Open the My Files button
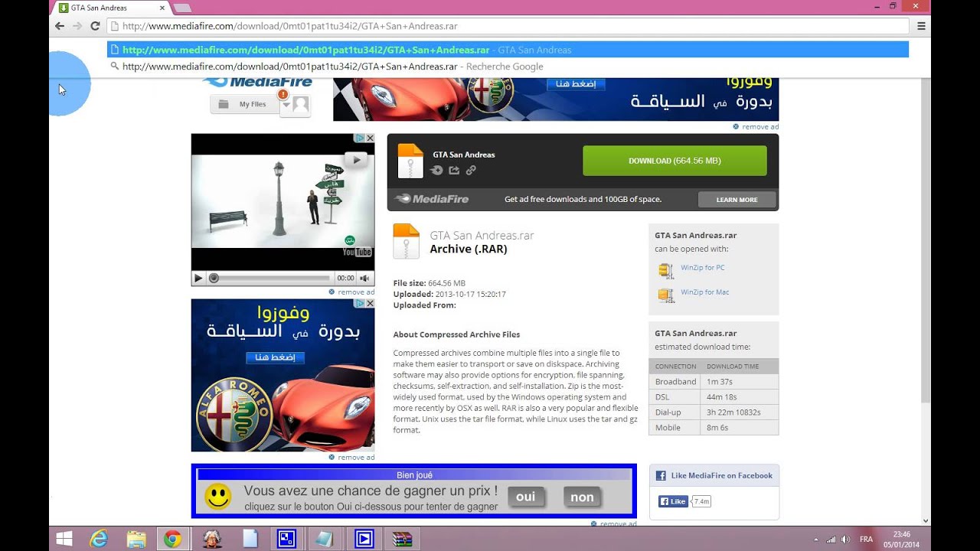This screenshot has width=980, height=551. [x=243, y=104]
